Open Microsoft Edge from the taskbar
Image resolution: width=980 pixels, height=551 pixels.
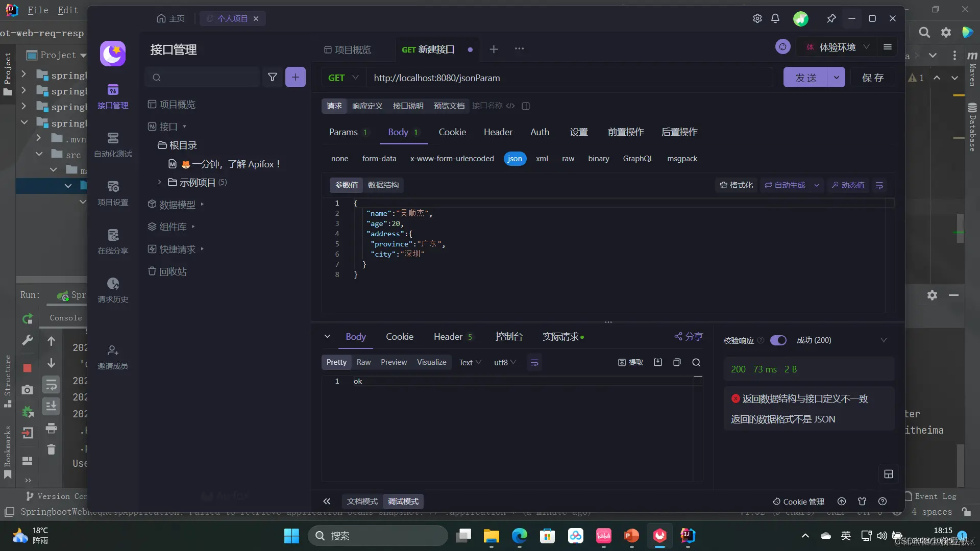tap(519, 536)
